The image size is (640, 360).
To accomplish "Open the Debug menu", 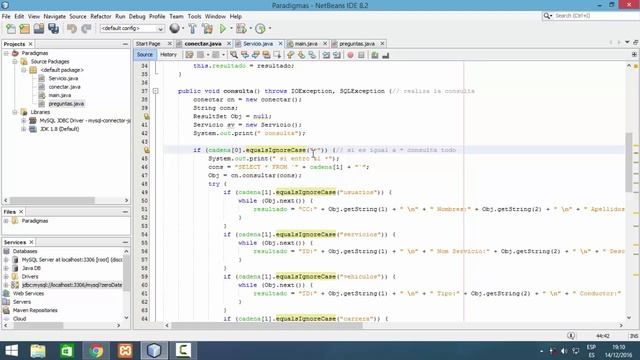I will (x=137, y=16).
